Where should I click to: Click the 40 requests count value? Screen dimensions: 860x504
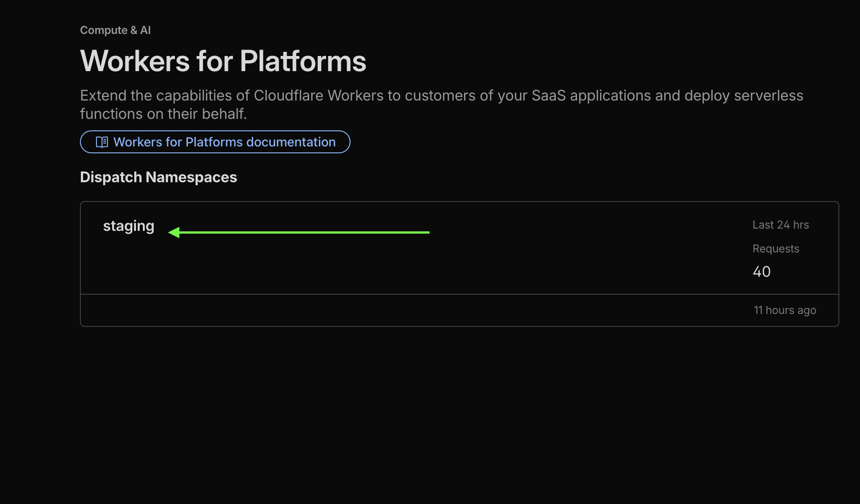762,272
